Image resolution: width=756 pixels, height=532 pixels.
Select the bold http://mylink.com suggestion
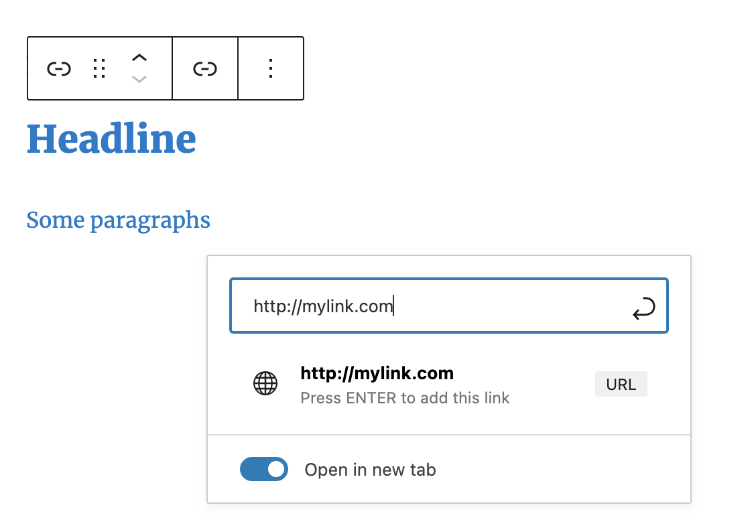pos(377,373)
